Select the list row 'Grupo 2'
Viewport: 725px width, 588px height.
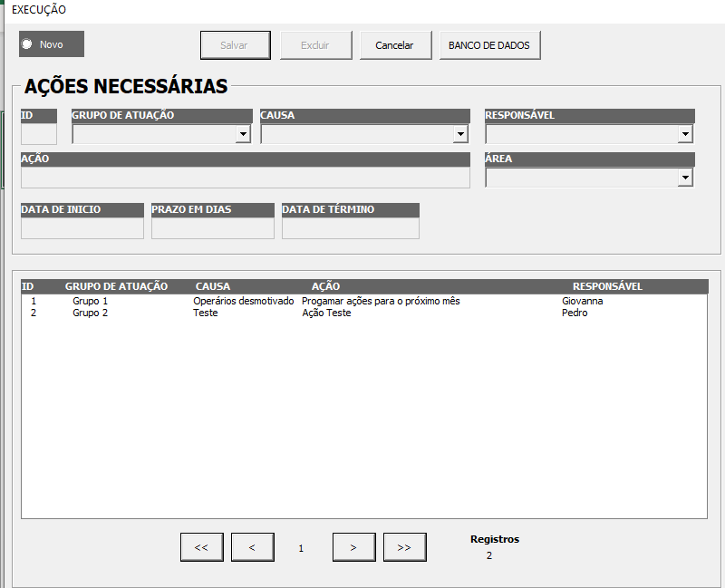(364, 313)
